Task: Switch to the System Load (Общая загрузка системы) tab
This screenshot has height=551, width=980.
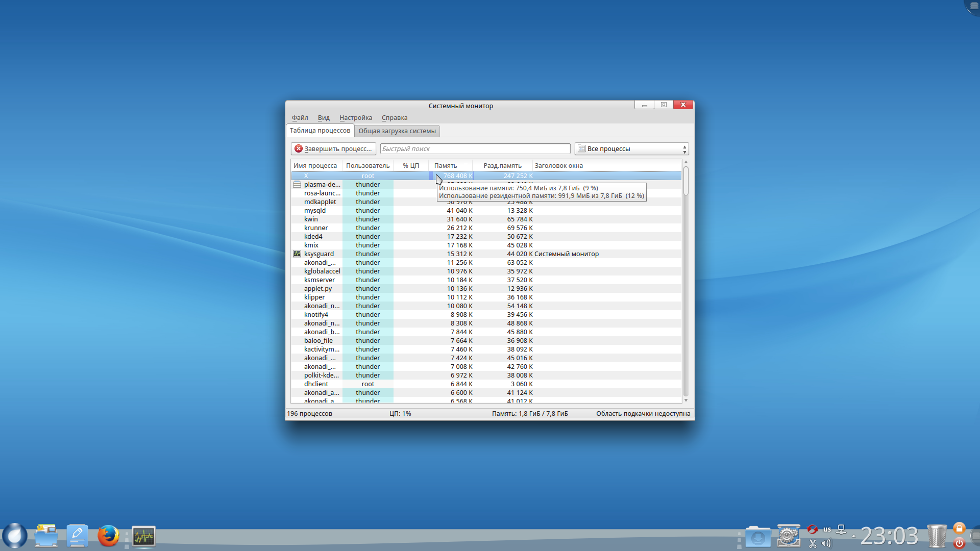Action: (397, 131)
